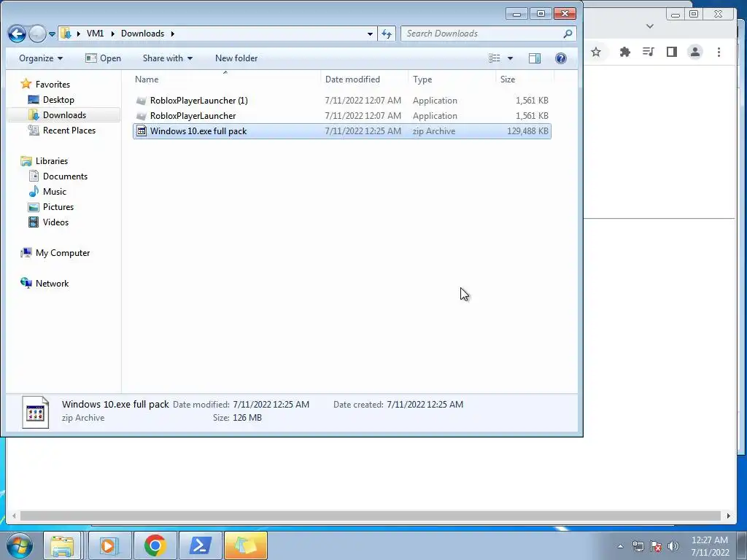Click the yellow folder taskbar button
The image size is (747, 560).
tap(245, 545)
